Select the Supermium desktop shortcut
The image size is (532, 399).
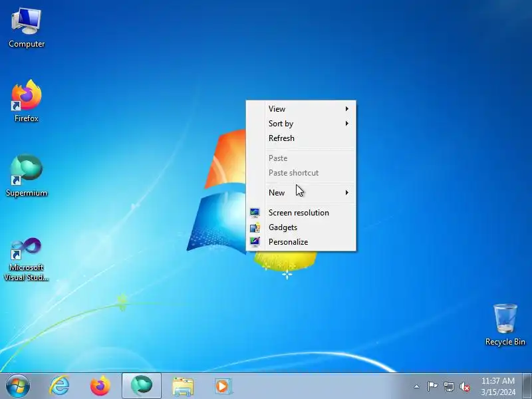pos(27,176)
